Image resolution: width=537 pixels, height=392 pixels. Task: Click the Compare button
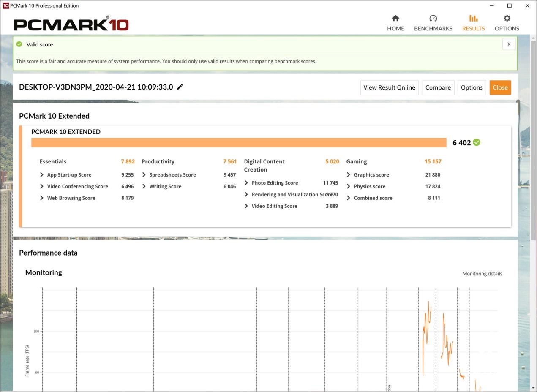tap(438, 87)
